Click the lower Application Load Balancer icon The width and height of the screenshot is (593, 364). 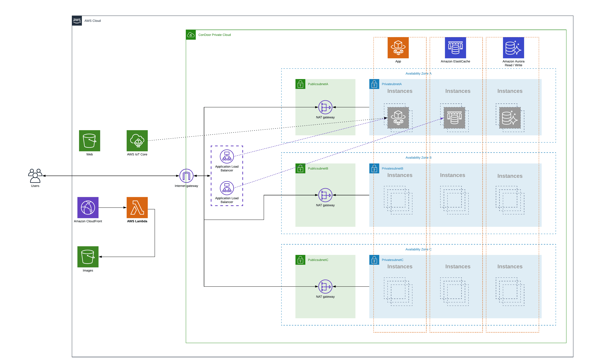tap(227, 188)
